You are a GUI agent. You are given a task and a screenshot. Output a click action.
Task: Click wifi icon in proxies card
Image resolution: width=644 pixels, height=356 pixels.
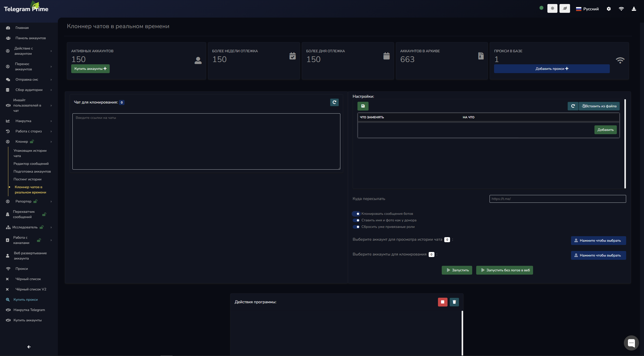point(620,60)
